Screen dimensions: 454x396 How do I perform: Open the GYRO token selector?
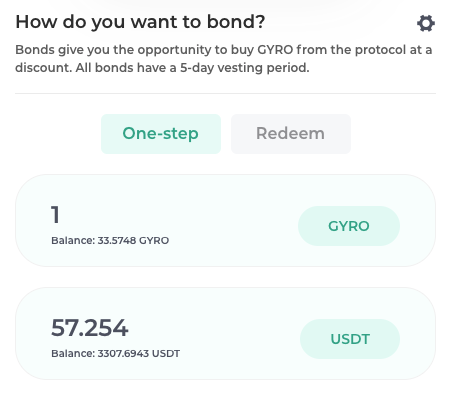click(x=349, y=226)
